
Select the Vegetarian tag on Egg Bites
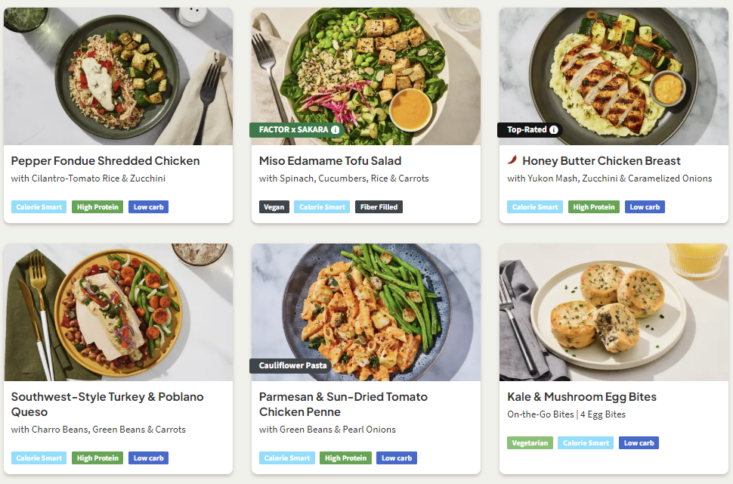(x=529, y=443)
